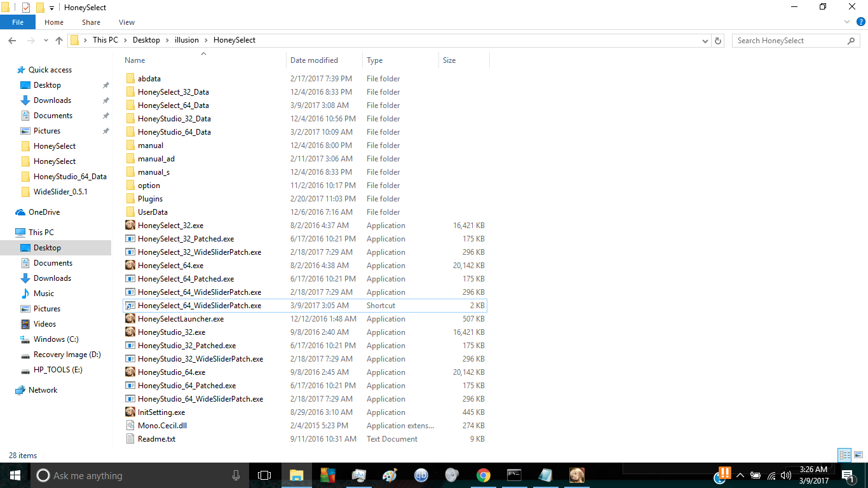868x488 pixels.
Task: Open address bar history dropdown
Action: coord(705,41)
